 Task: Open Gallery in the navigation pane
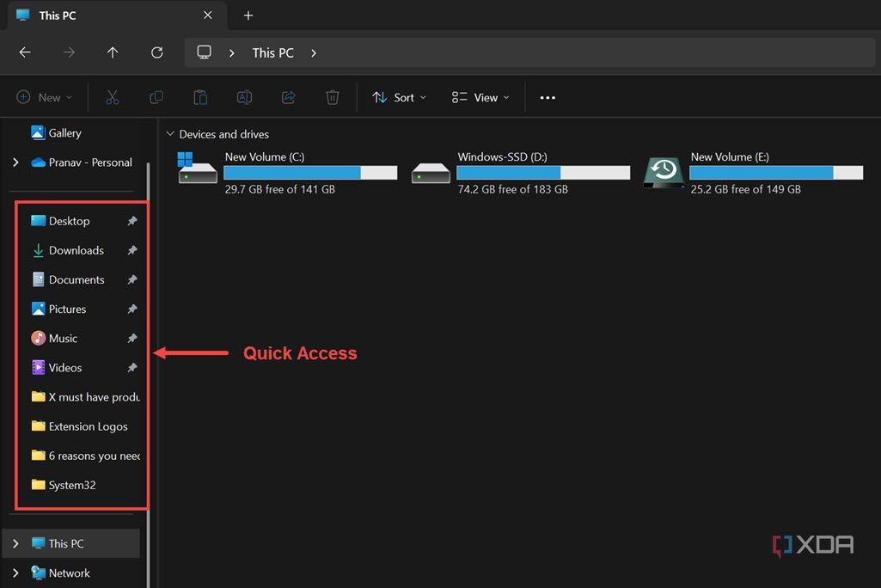56,132
